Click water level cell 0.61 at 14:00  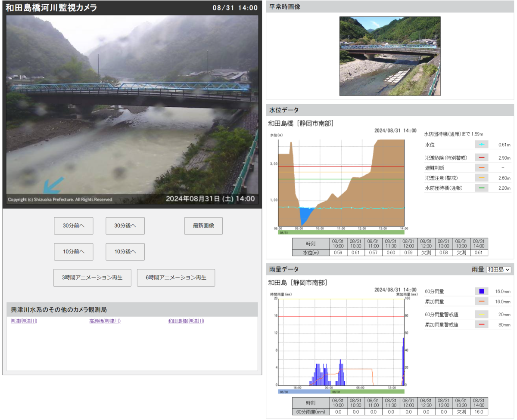click(x=479, y=253)
